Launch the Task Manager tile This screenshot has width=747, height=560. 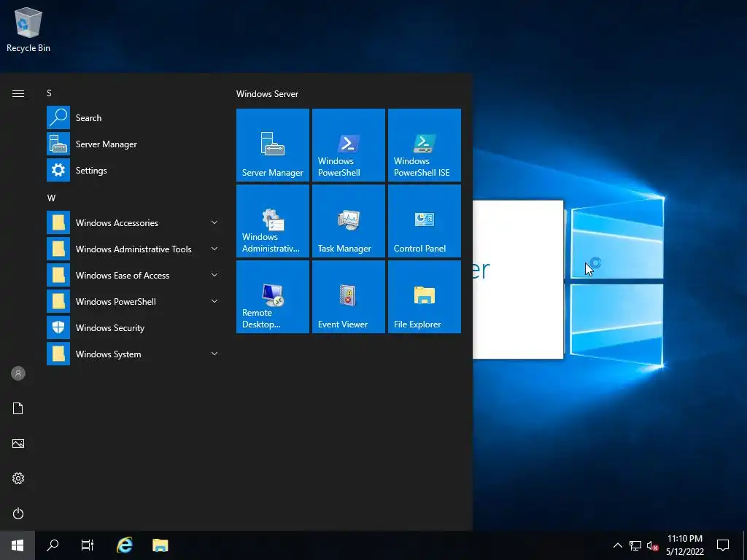pos(348,221)
